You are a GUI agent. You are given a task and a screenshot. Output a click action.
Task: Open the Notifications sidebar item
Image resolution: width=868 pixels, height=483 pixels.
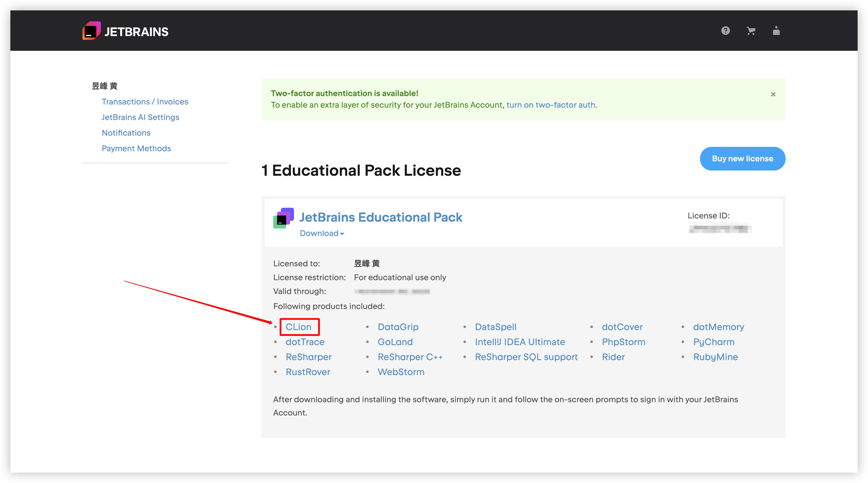[126, 132]
